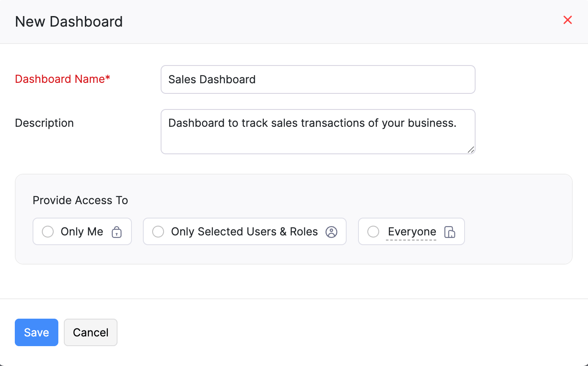Click Cancel to discard changes

(x=90, y=332)
